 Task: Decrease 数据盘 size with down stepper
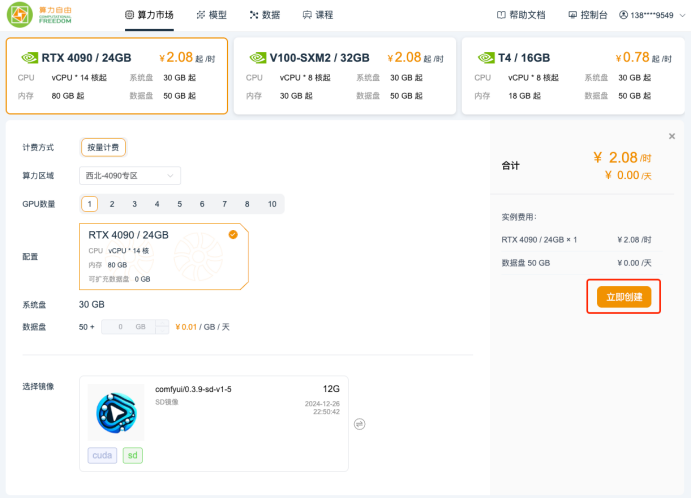[x=162, y=331]
